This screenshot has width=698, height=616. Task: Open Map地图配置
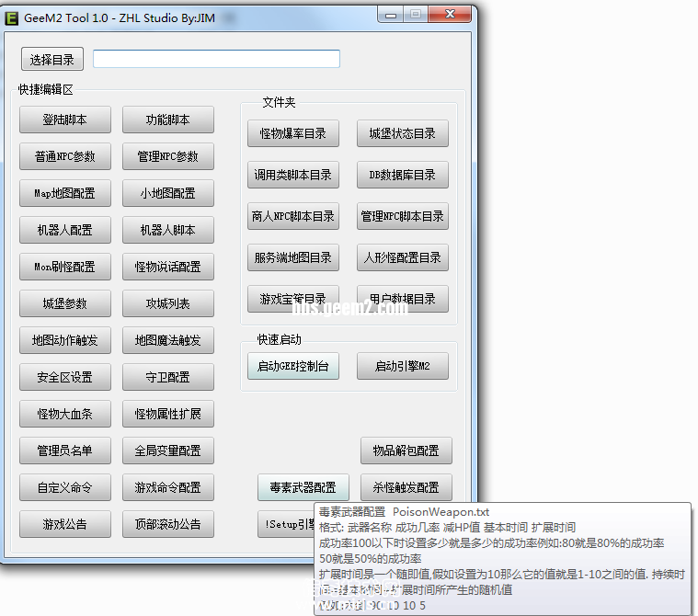click(x=65, y=193)
